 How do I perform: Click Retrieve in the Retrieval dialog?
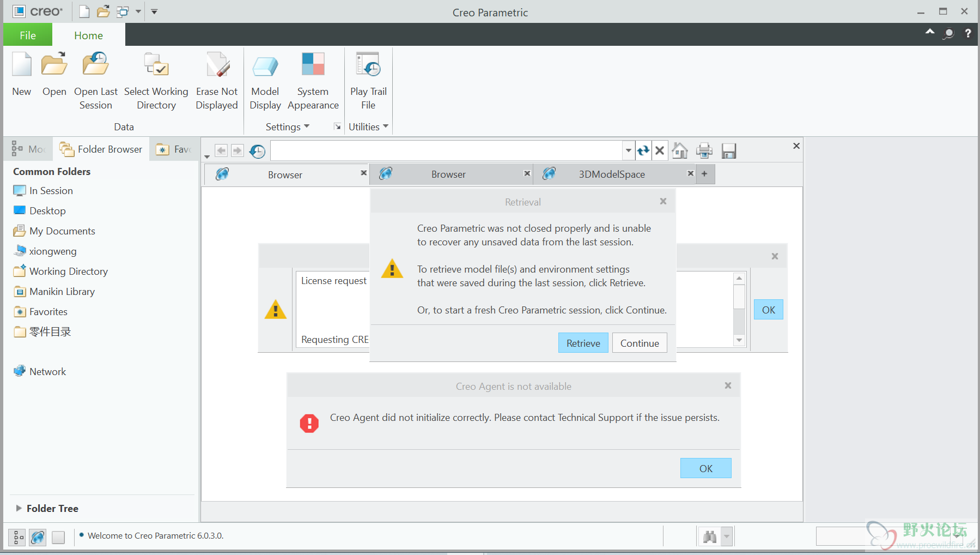[583, 343]
